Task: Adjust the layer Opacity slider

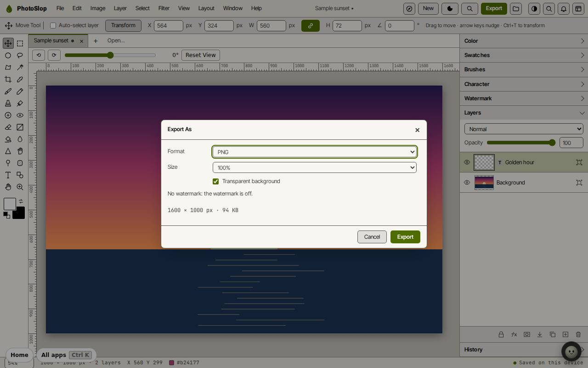Action: (x=521, y=143)
